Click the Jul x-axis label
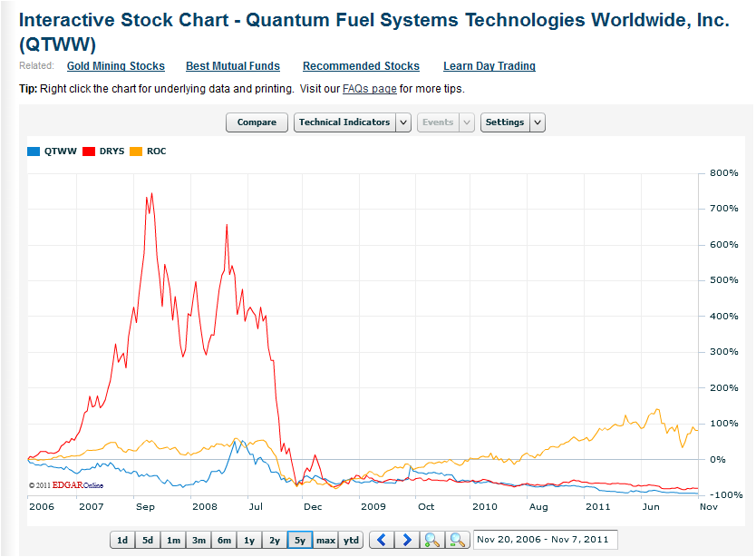 [x=256, y=507]
